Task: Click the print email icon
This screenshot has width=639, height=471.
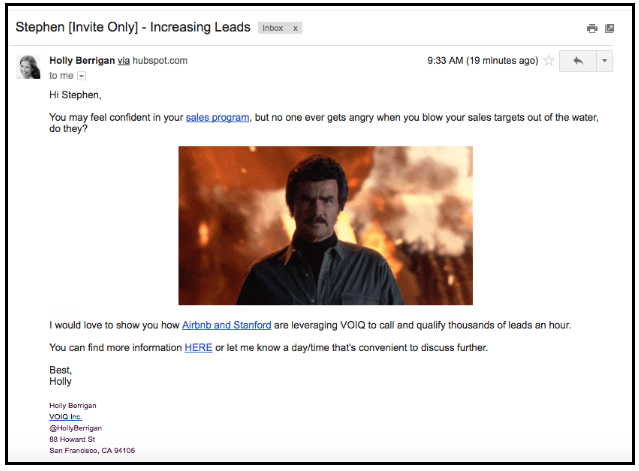Action: point(592,28)
